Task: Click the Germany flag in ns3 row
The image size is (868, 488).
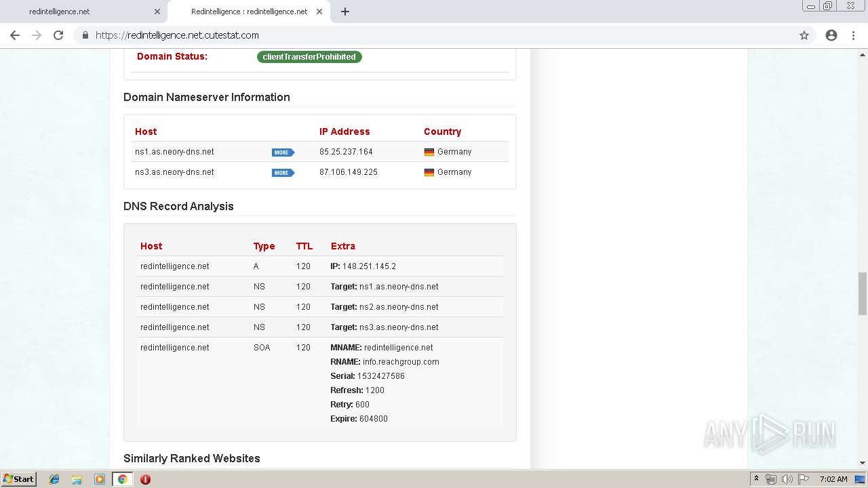Action: (429, 173)
